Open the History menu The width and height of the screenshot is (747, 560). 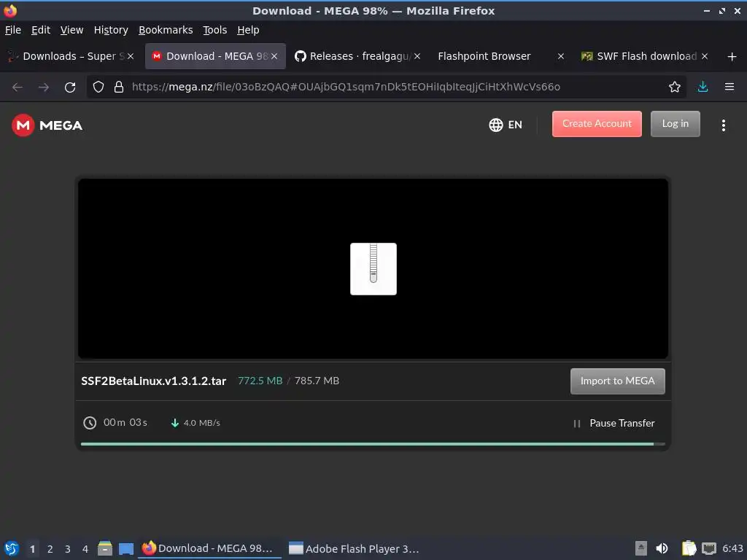point(111,30)
